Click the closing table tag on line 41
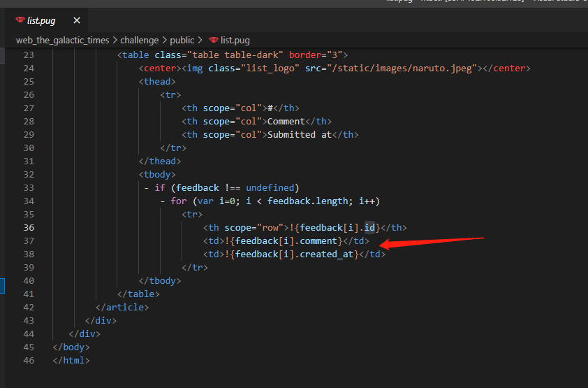This screenshot has height=388, width=588. [138, 294]
